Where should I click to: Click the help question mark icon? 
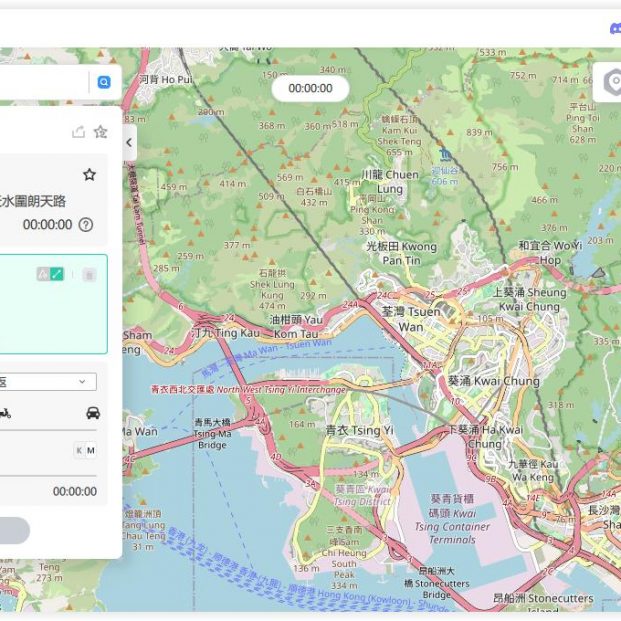(x=86, y=225)
